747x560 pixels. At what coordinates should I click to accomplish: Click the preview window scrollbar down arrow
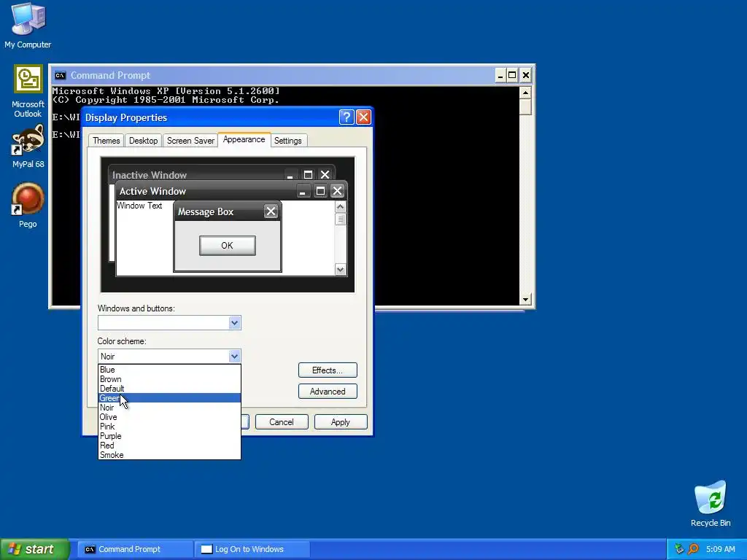(x=340, y=270)
